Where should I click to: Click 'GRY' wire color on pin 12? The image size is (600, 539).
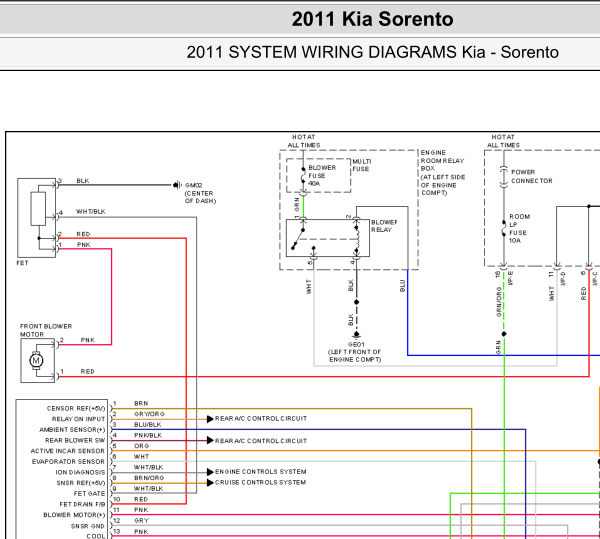pos(142,521)
